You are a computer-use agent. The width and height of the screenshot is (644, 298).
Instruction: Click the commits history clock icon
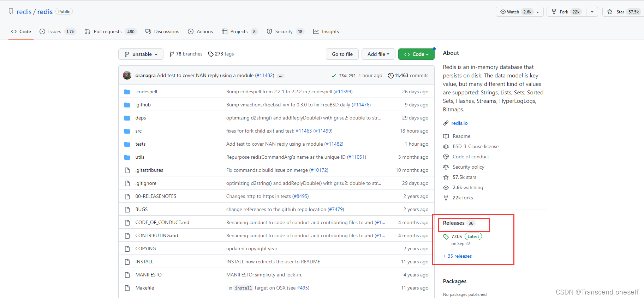[390, 76]
